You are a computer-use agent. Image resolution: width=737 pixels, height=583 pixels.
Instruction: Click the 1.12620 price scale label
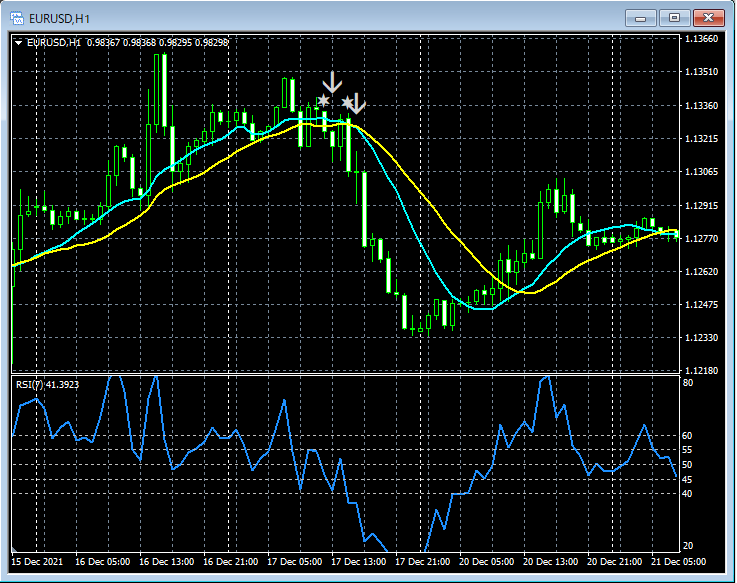(x=702, y=271)
